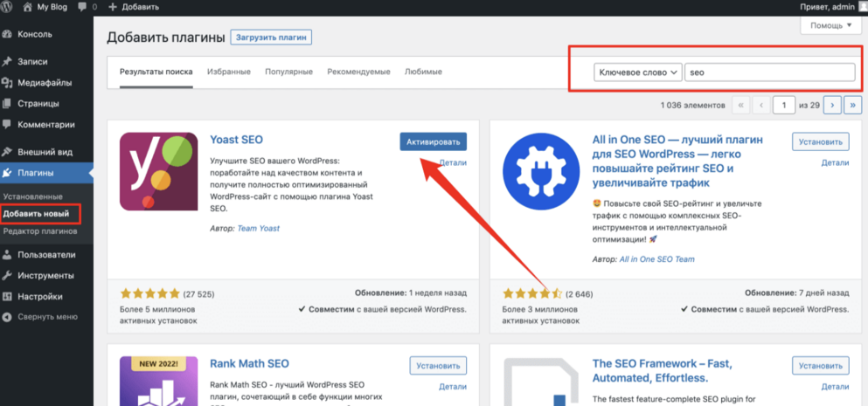Activate the Yoast SEO plugin

point(433,142)
